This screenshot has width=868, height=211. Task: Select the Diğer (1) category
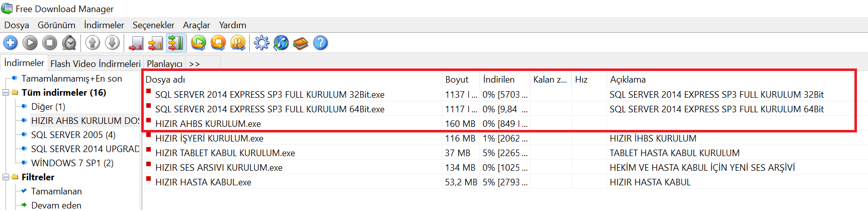pos(48,107)
